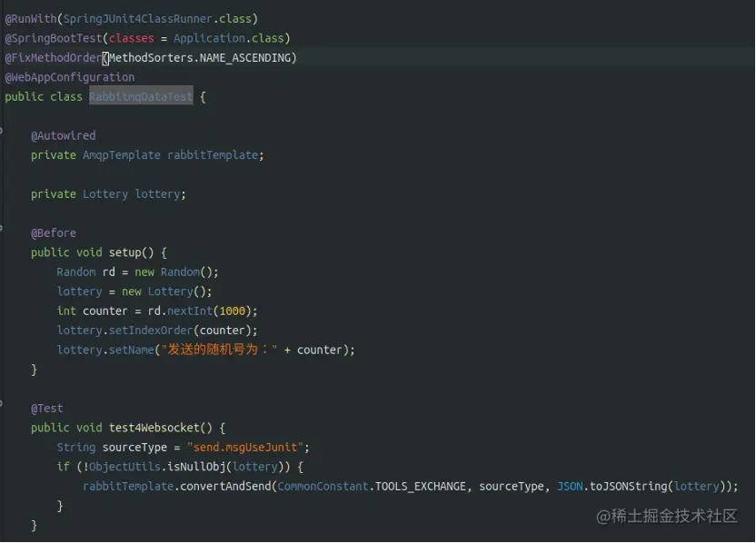Click MethodSorters.NAME_ASCENDING text
This screenshot has width=756, height=543.
(x=200, y=58)
